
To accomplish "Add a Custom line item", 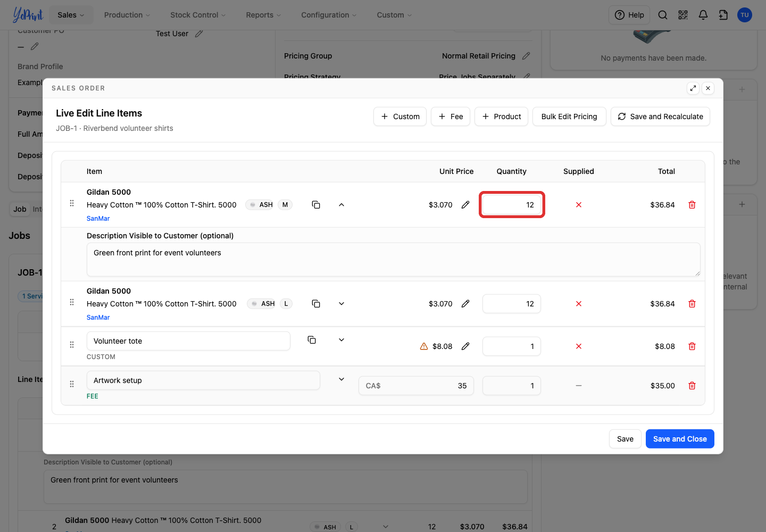I will 400,117.
